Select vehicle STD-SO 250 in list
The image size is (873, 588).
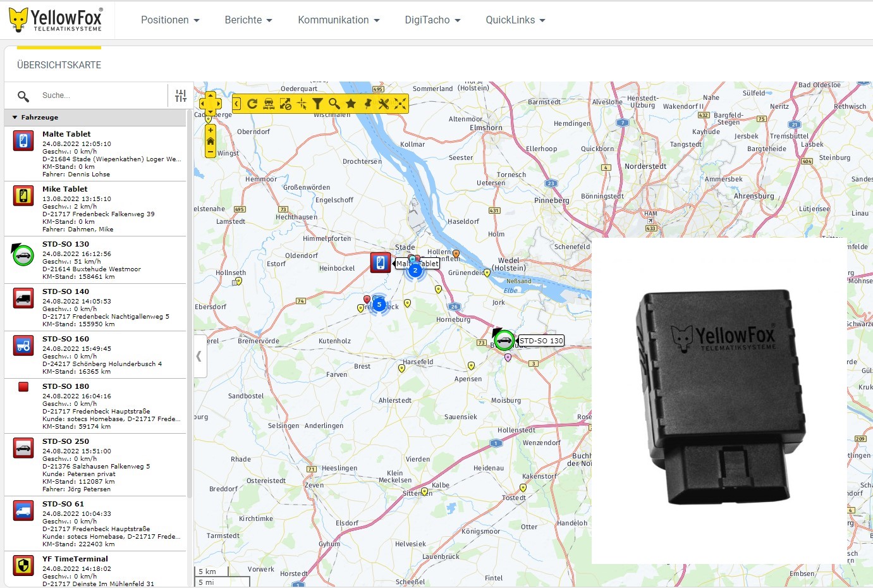tap(95, 465)
